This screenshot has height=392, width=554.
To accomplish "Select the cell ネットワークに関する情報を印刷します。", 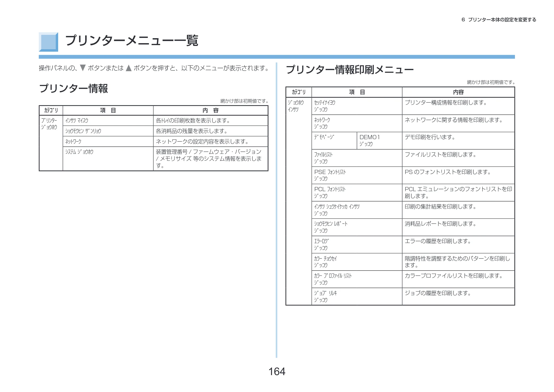I will pyautogui.click(x=458, y=123).
